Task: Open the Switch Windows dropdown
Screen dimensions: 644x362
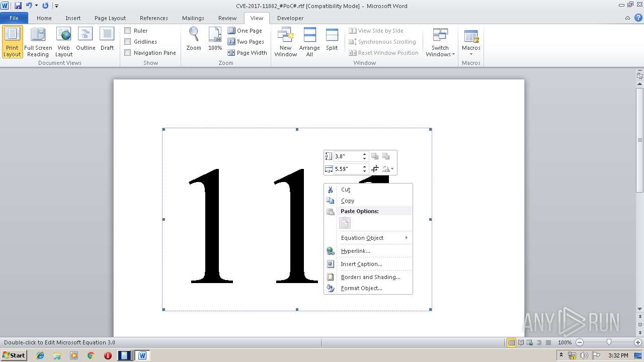Action: coord(440,42)
